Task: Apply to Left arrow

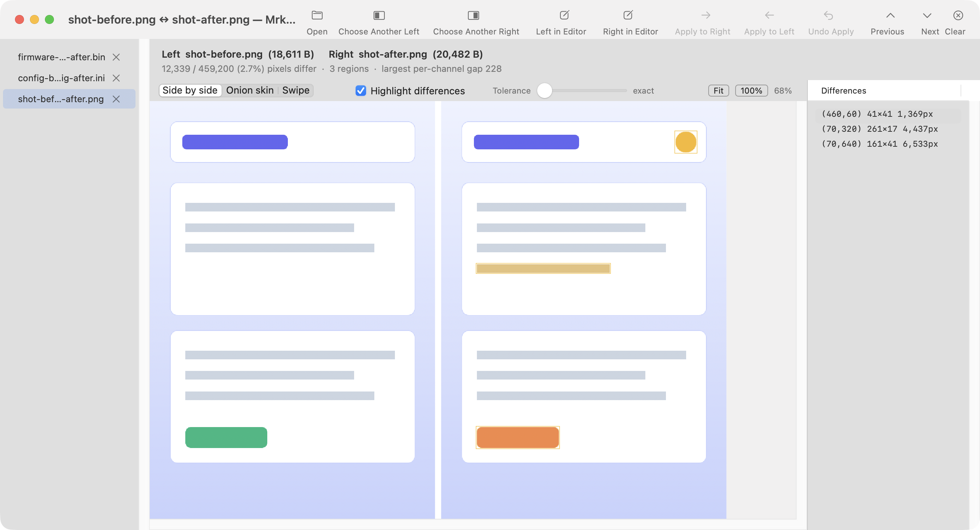Action: [x=769, y=16]
